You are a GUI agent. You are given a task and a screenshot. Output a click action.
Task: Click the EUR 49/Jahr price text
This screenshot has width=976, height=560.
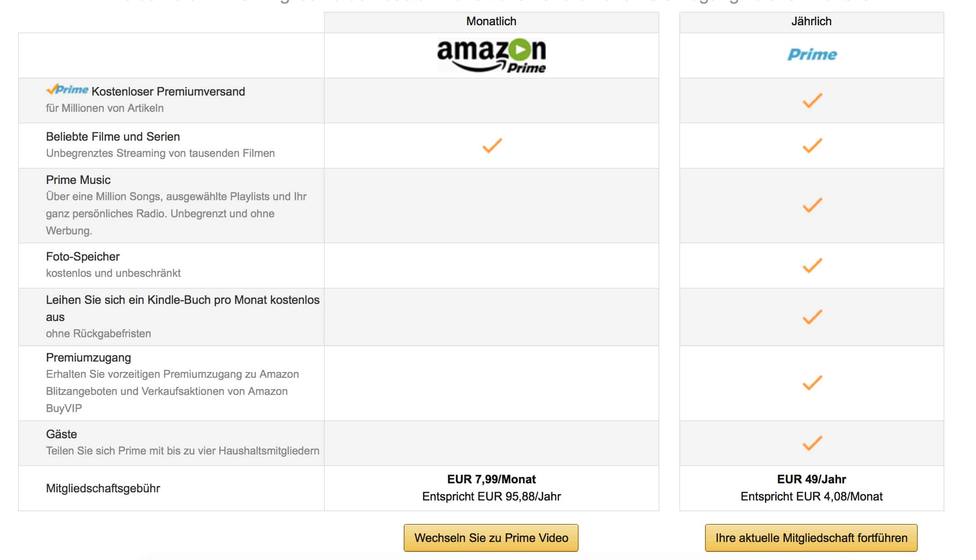pyautogui.click(x=811, y=479)
